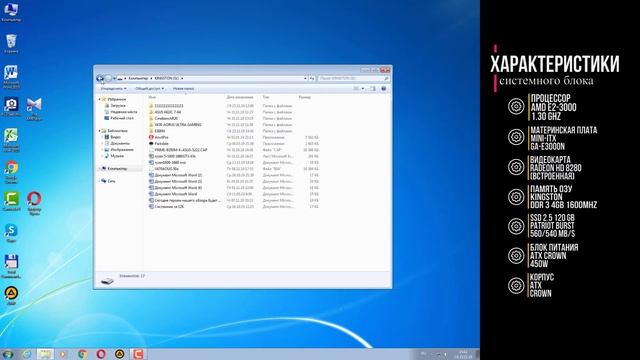Click the Explorer help icon
This screenshot has height=360, width=640.
coord(384,89)
